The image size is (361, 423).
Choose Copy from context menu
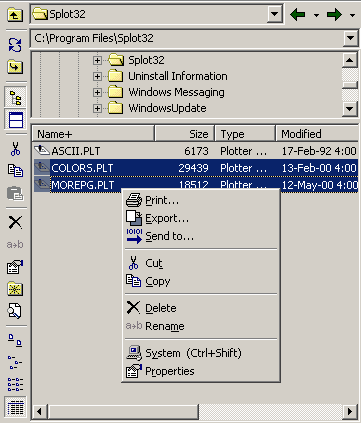201,281
